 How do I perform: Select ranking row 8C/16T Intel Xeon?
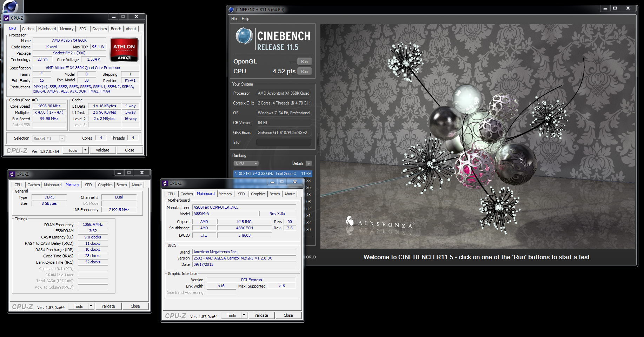click(x=273, y=174)
